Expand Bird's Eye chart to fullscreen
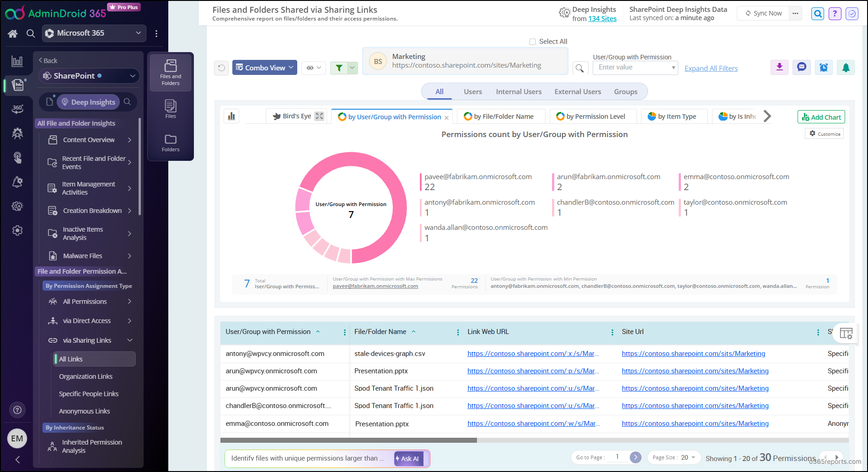The width and height of the screenshot is (868, 472). coord(319,116)
